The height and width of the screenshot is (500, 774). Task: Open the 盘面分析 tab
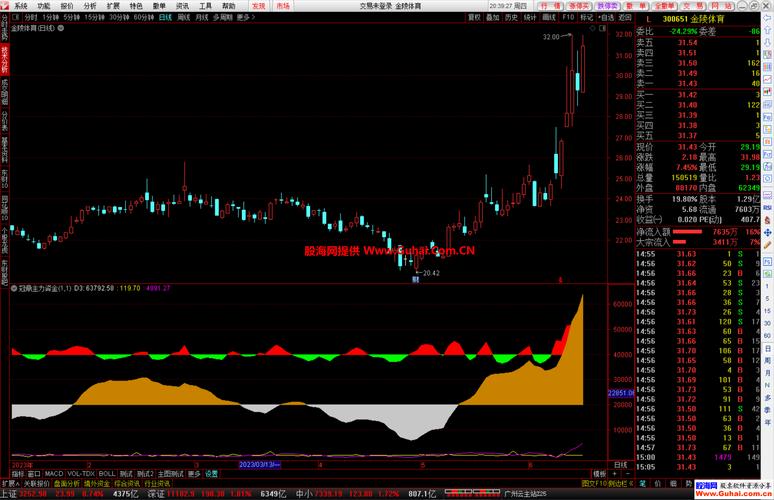[x=67, y=484]
